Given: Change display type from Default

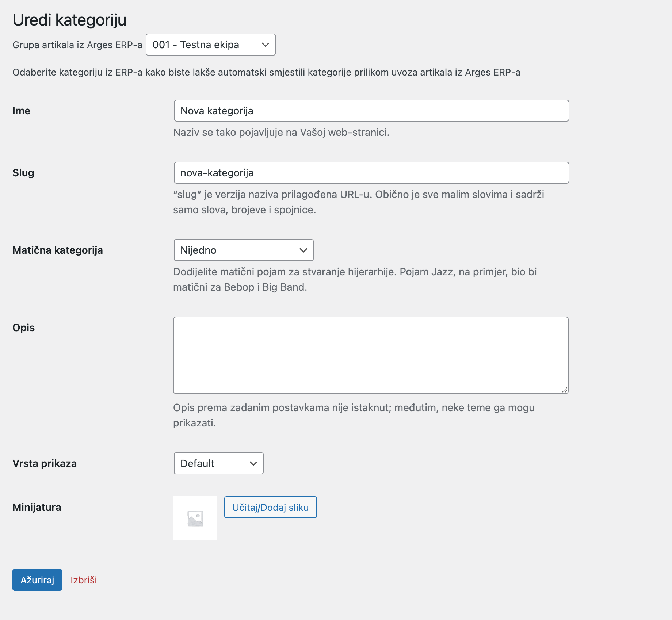Looking at the screenshot, I should click(x=218, y=463).
